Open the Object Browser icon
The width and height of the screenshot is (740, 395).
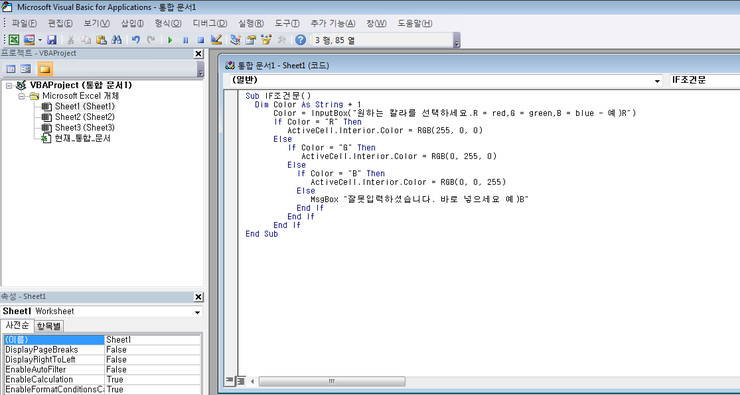coord(266,40)
